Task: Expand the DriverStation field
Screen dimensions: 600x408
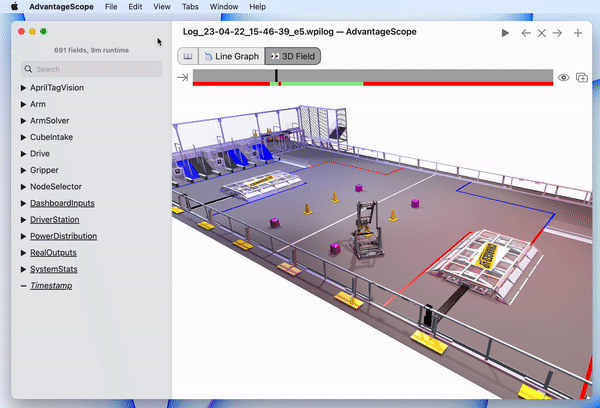Action: 23,220
